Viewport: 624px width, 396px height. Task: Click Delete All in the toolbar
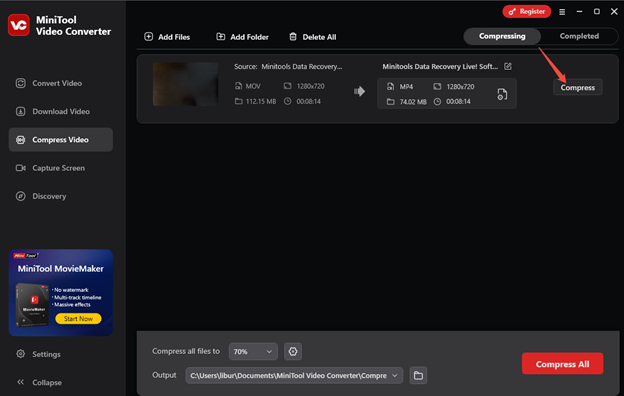pyautogui.click(x=312, y=37)
